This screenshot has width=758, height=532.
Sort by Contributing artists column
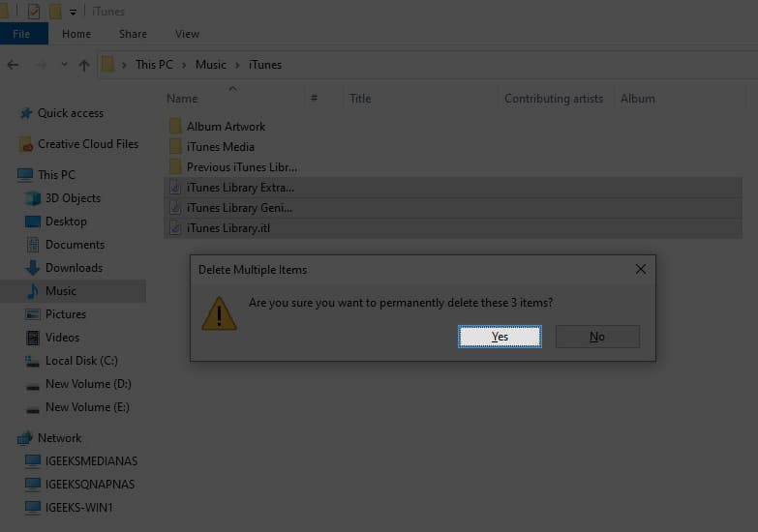tap(554, 99)
